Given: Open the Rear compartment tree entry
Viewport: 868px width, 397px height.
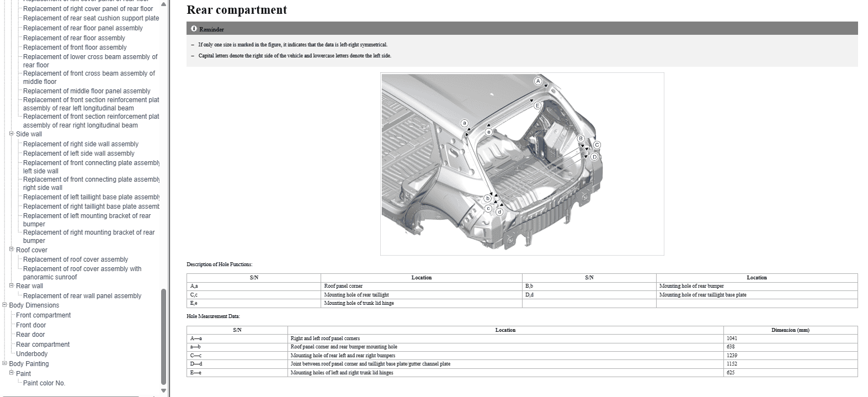Looking at the screenshot, I should pyautogui.click(x=42, y=345).
